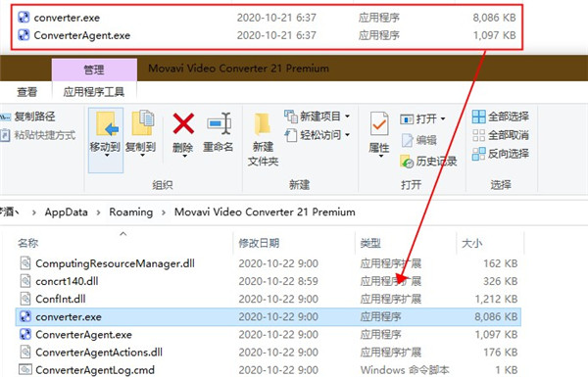Click Invert selection (反向选择)

point(500,154)
